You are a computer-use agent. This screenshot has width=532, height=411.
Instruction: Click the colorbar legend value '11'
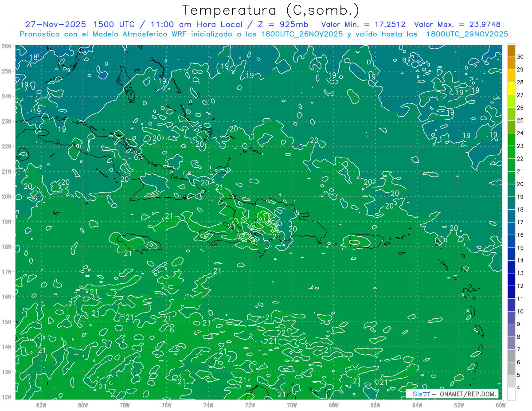tap(520, 299)
